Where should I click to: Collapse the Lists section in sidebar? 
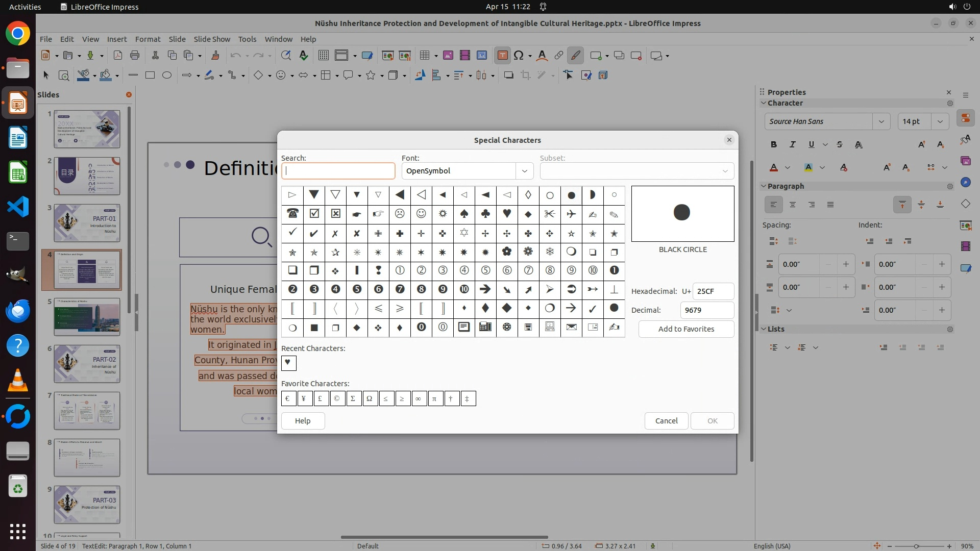coord(764,329)
